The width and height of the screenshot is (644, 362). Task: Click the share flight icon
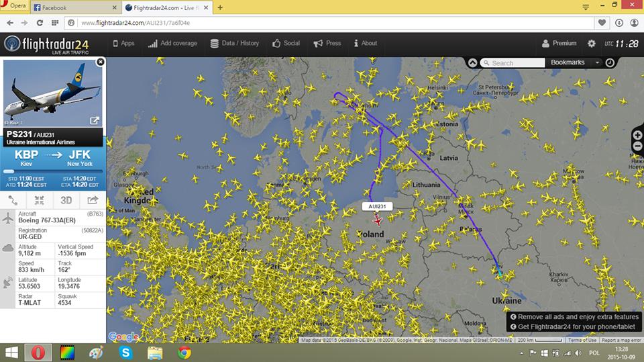(93, 200)
